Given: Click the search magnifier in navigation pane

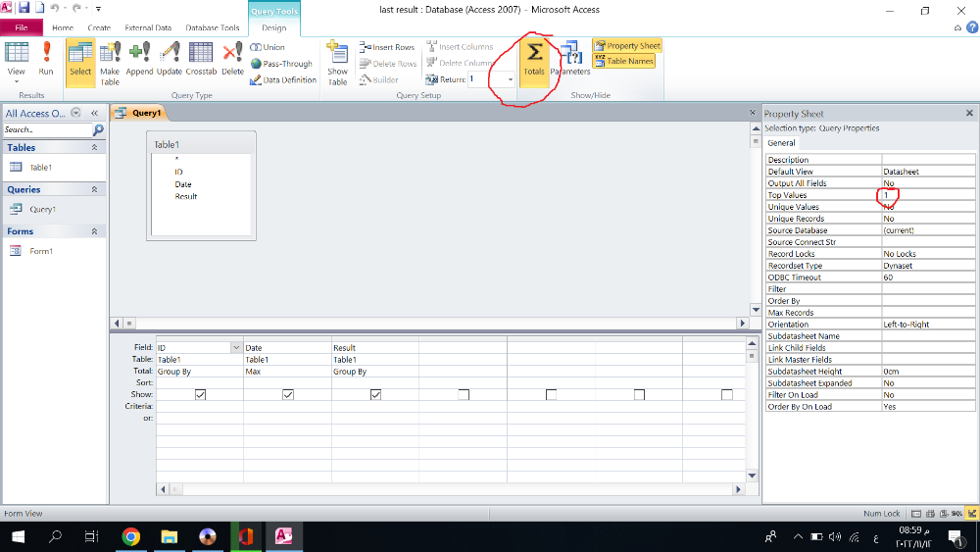Looking at the screenshot, I should pos(98,129).
